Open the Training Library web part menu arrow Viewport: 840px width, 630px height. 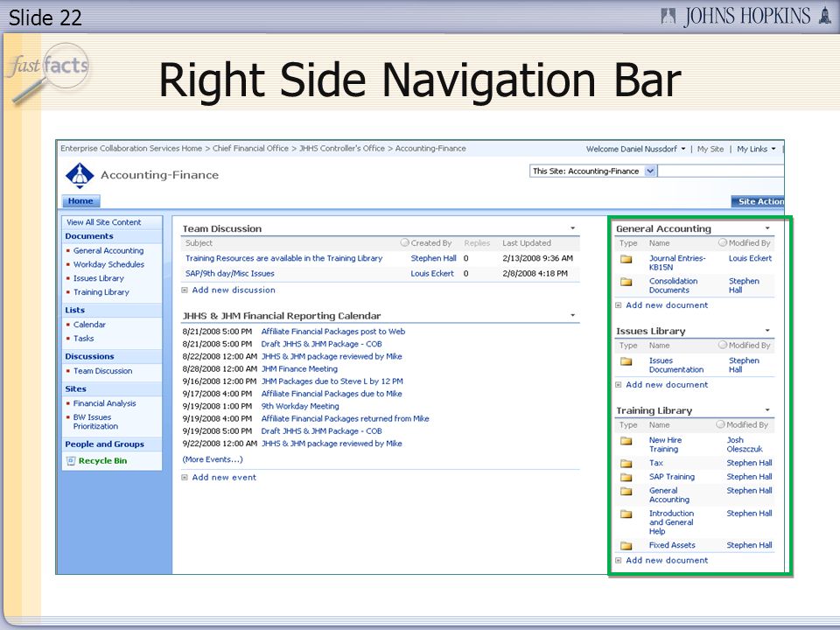767,409
